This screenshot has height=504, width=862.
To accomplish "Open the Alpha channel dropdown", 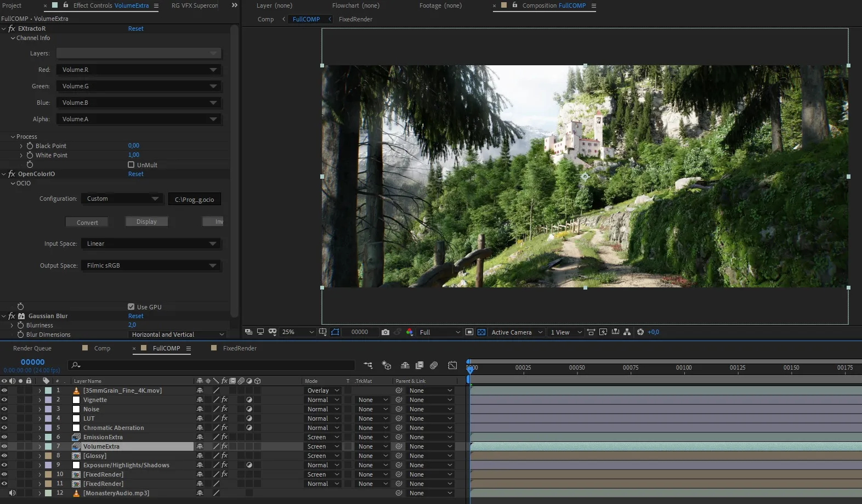I will click(x=139, y=119).
